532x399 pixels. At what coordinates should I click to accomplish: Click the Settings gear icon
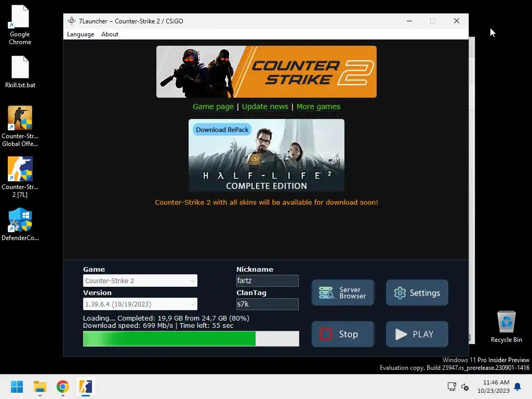tap(400, 293)
